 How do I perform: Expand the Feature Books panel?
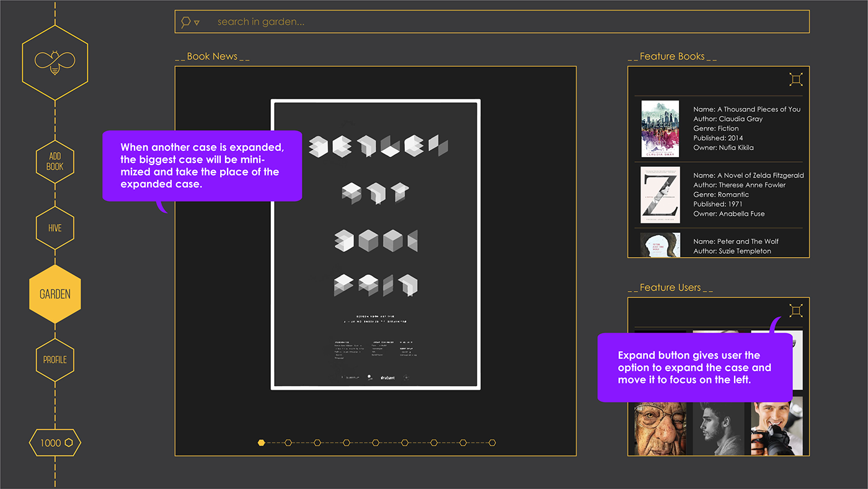tap(796, 79)
